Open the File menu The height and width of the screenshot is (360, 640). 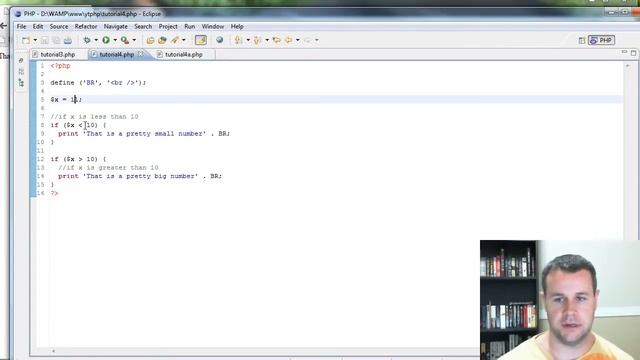point(21,27)
